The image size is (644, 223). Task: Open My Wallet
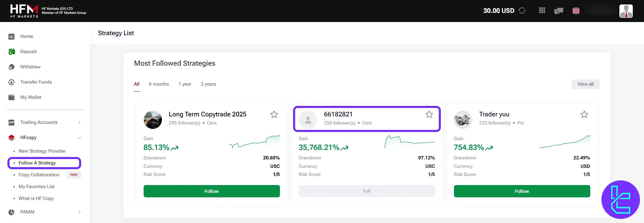[x=31, y=97]
